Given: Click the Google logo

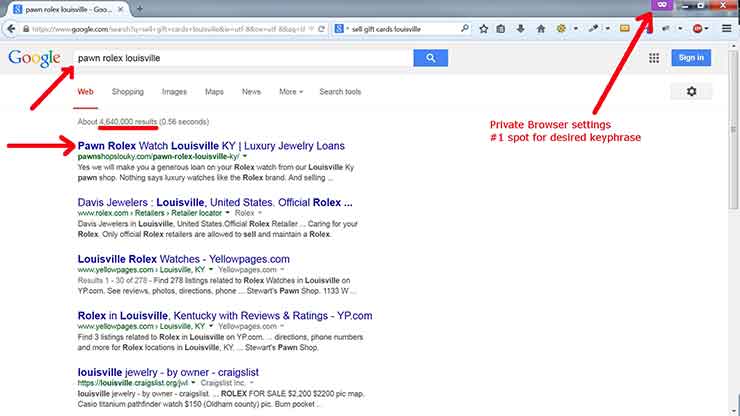Looking at the screenshot, I should [x=34, y=59].
